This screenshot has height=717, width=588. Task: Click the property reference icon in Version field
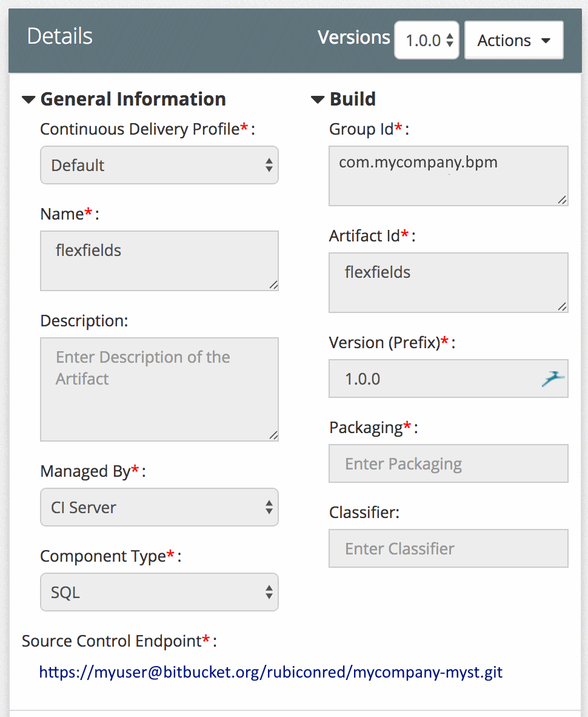click(553, 379)
